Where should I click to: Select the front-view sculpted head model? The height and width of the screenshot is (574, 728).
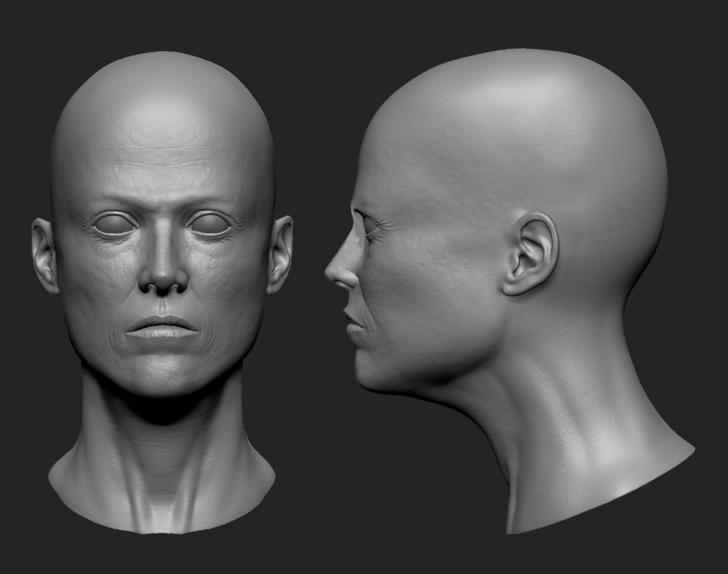click(162, 292)
